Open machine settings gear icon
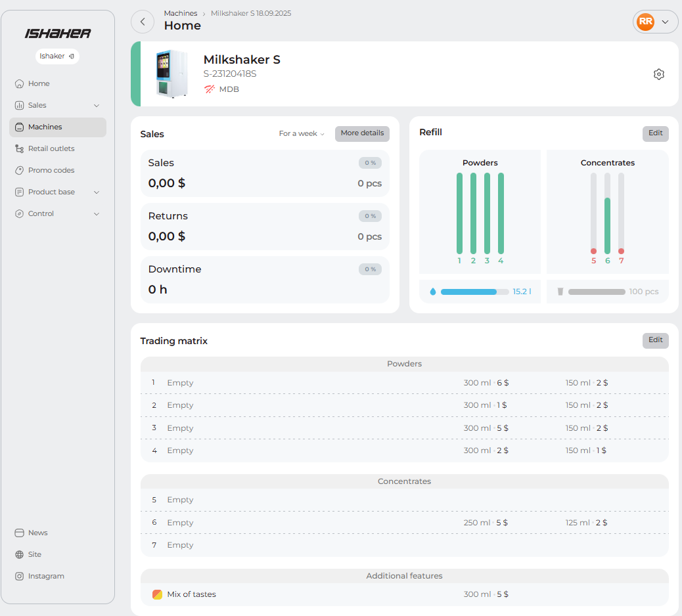Image resolution: width=682 pixels, height=616 pixels. [x=659, y=74]
